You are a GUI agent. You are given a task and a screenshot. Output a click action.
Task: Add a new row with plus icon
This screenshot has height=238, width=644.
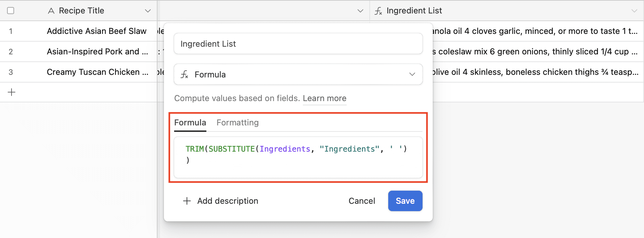12,92
